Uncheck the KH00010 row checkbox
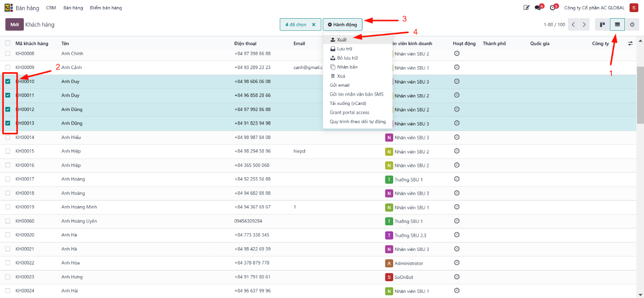Image resolution: width=644 pixels, height=298 pixels. point(7,81)
